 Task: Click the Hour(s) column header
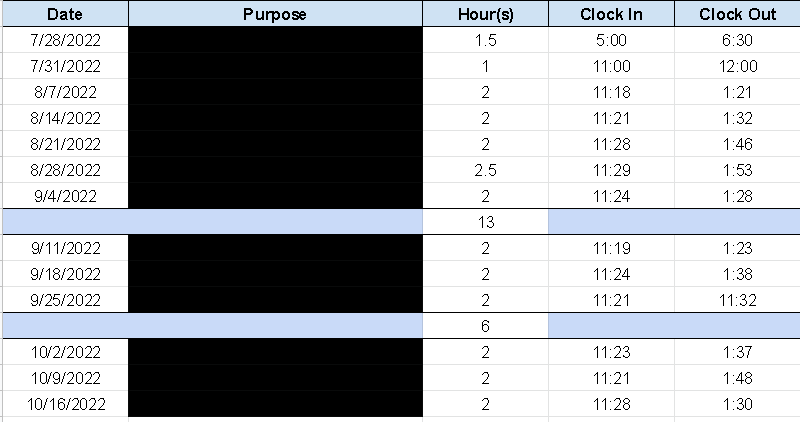click(485, 14)
